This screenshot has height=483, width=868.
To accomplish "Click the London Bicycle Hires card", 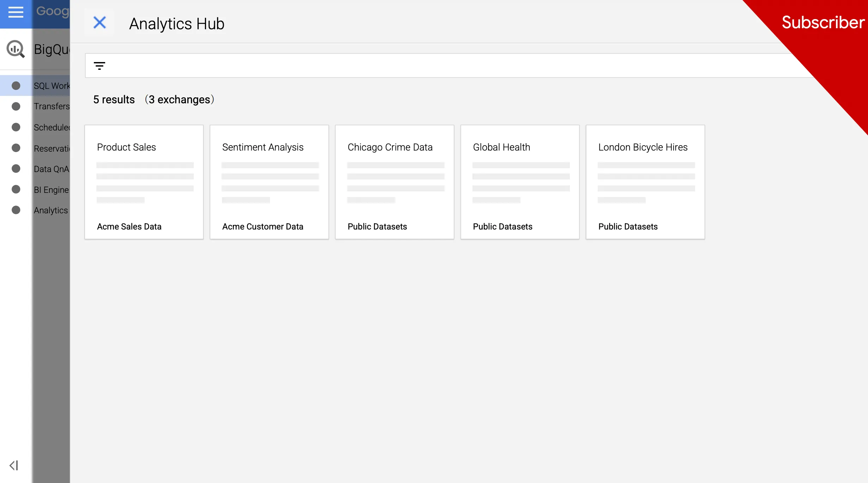I will pos(645,182).
